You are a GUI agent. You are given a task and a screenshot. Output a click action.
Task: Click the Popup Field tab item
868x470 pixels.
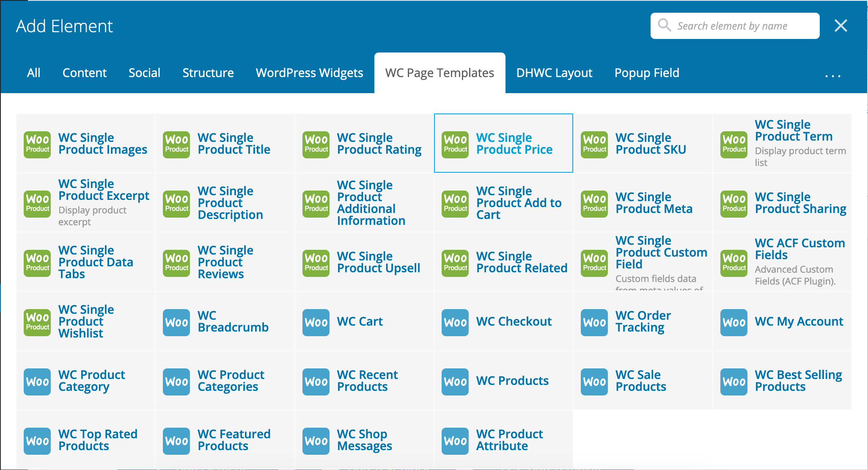646,72
